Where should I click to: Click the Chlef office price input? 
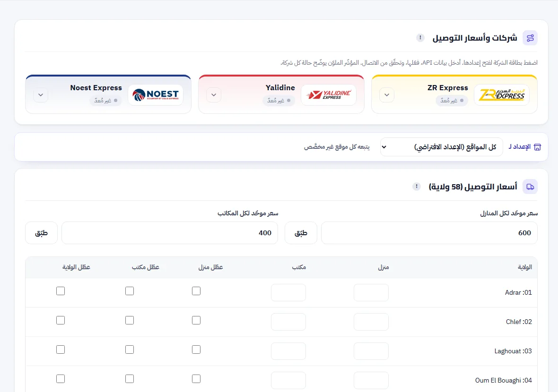pyautogui.click(x=288, y=322)
